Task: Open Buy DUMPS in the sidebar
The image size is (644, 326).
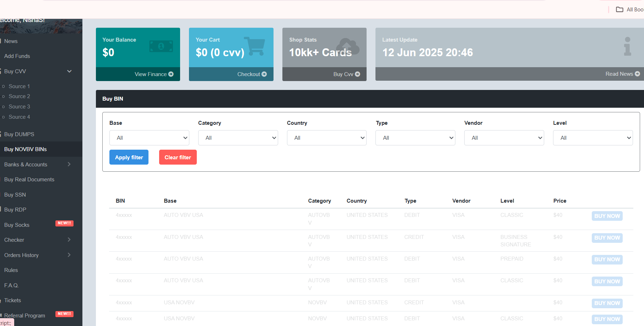Action: click(19, 134)
